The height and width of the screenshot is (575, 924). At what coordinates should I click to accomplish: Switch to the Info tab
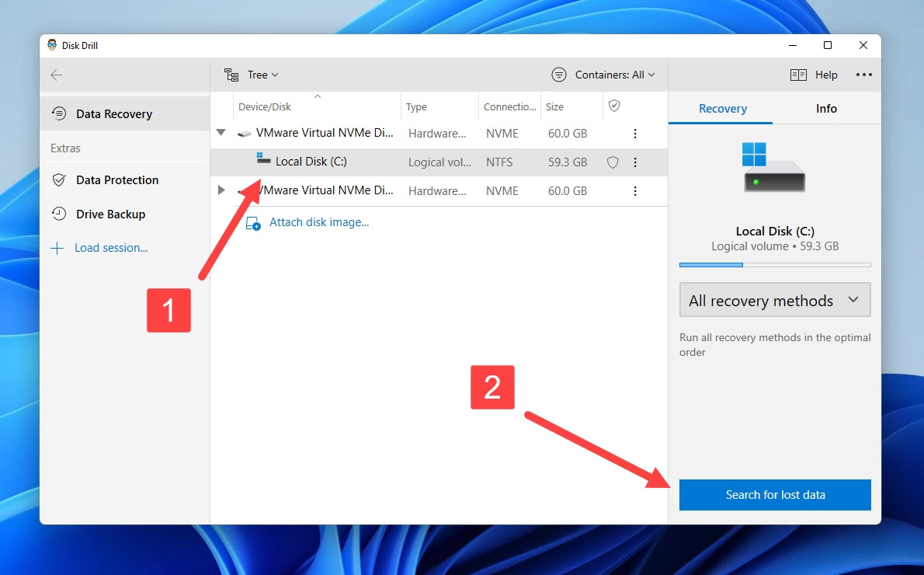(x=826, y=109)
